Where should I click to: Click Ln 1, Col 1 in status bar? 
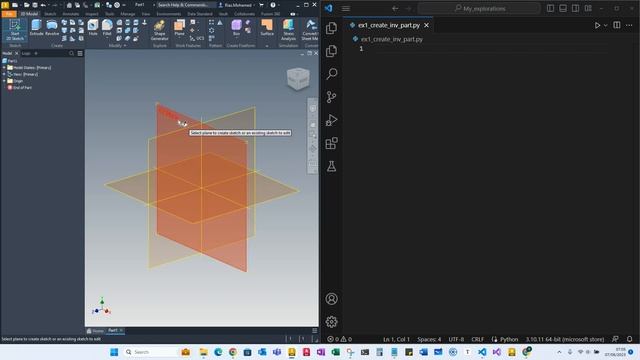[x=396, y=339]
